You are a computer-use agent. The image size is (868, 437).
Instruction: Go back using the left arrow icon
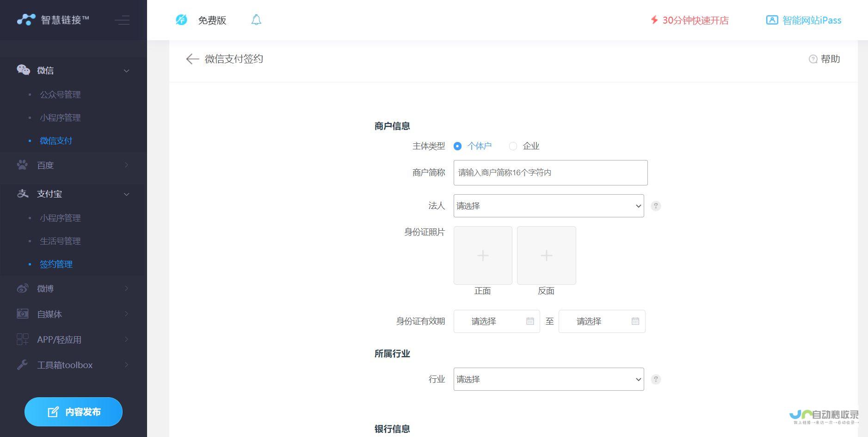tap(192, 59)
